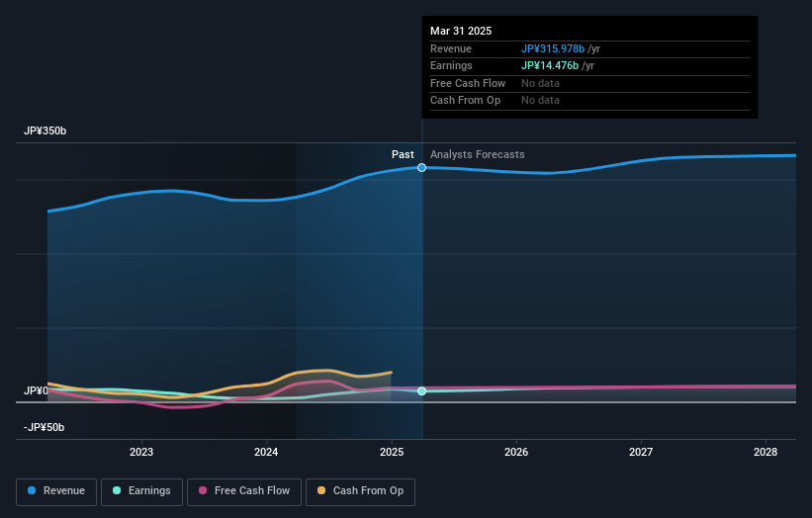Screen dimensions: 812x518
Task: Select the 2025 x-axis label
Action: click(x=392, y=453)
